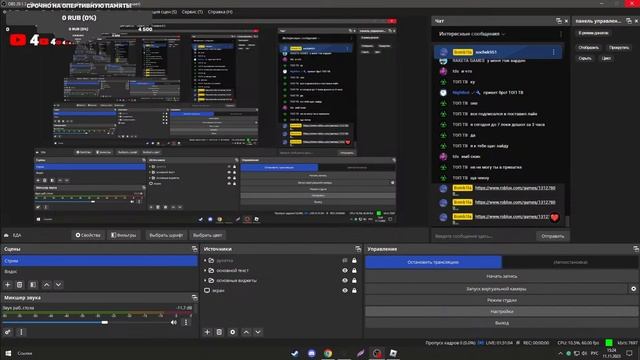Move the source up in Sources panel
Screen dimensions: 640x360
point(246,332)
